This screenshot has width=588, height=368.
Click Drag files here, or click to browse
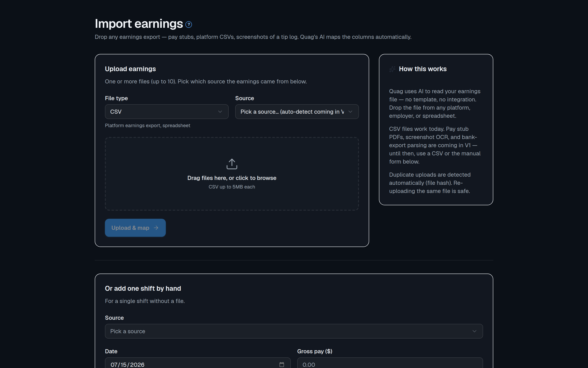[232, 178]
